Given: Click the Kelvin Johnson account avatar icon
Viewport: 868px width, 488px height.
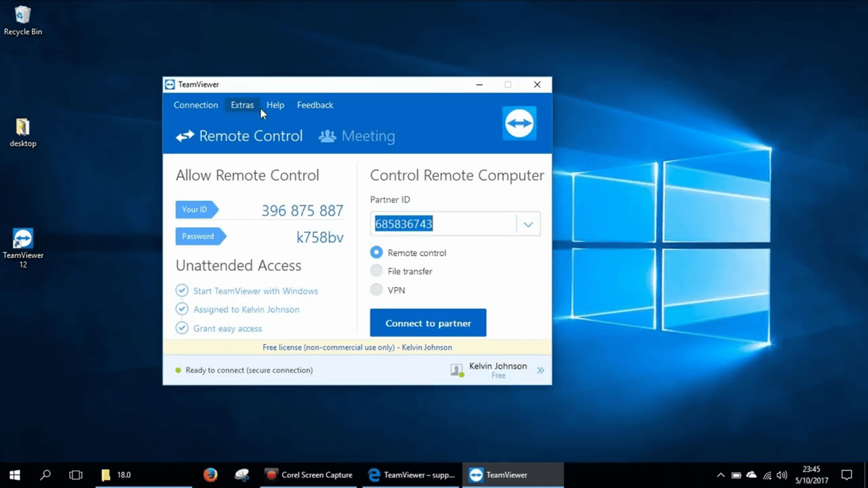Looking at the screenshot, I should point(456,370).
